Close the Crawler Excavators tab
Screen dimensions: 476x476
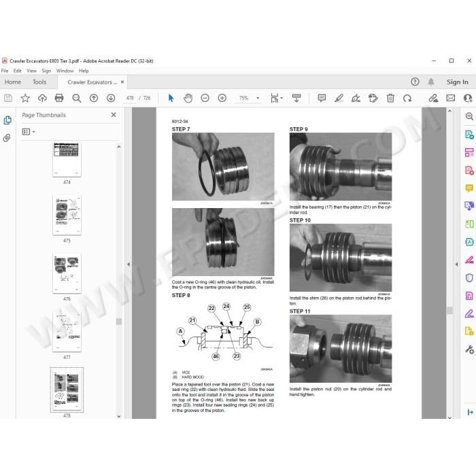point(122,82)
